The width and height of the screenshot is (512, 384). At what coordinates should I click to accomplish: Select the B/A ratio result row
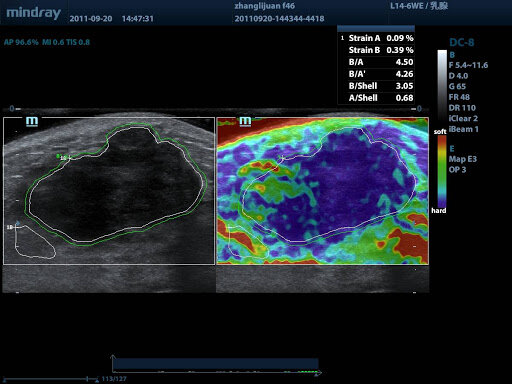376,62
